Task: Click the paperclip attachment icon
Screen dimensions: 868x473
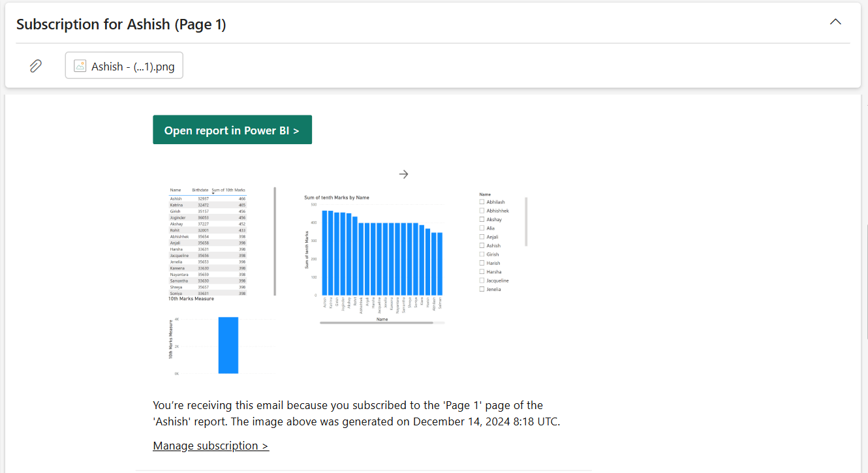Action: [35, 65]
